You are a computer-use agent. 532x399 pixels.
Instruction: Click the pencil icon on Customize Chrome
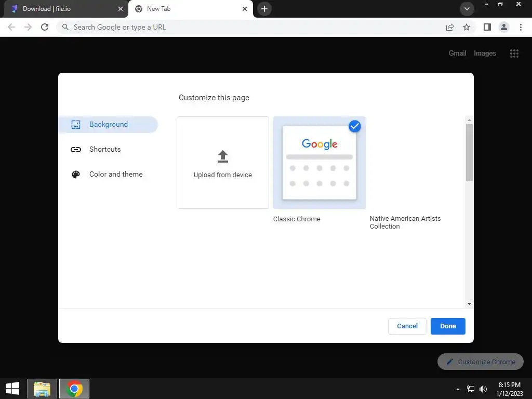449,362
